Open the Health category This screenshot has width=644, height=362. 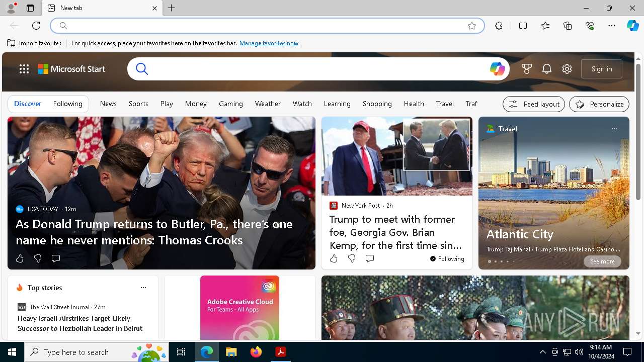click(414, 104)
